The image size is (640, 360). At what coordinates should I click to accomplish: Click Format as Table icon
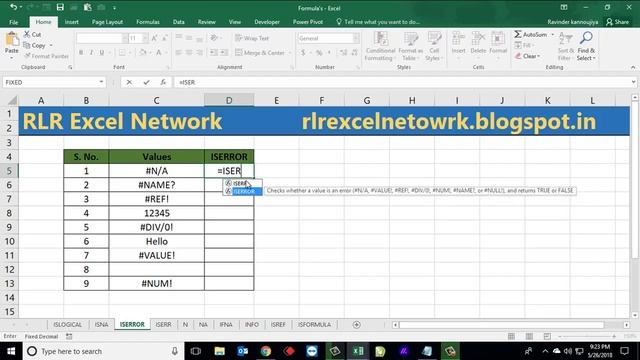click(411, 39)
